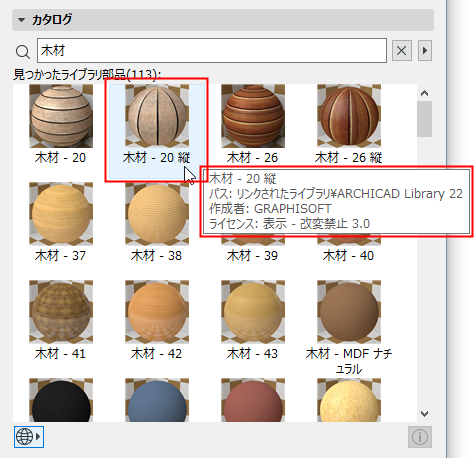Focus the search field containing 木材
This screenshot has height=458, width=474.
212,50
